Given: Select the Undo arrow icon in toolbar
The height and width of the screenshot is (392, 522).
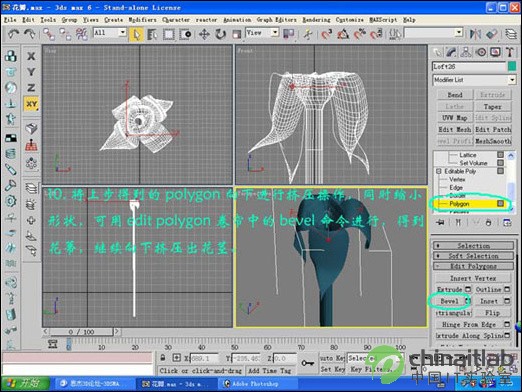Looking at the screenshot, I should coord(13,34).
